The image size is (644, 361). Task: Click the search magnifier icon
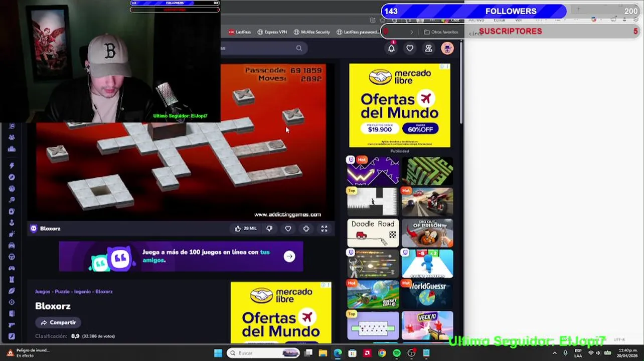click(x=299, y=48)
